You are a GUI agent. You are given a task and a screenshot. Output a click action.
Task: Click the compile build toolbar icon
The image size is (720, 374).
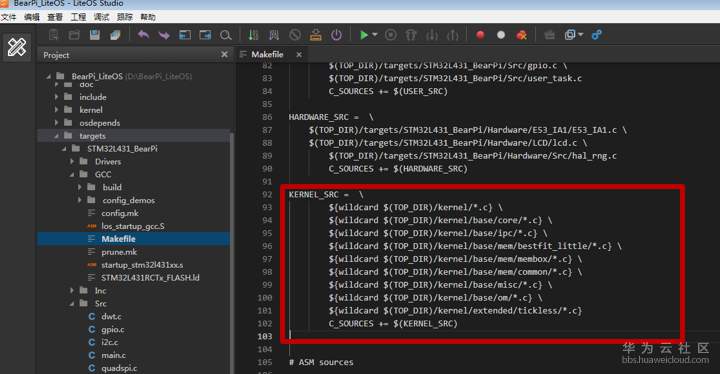coord(253,35)
